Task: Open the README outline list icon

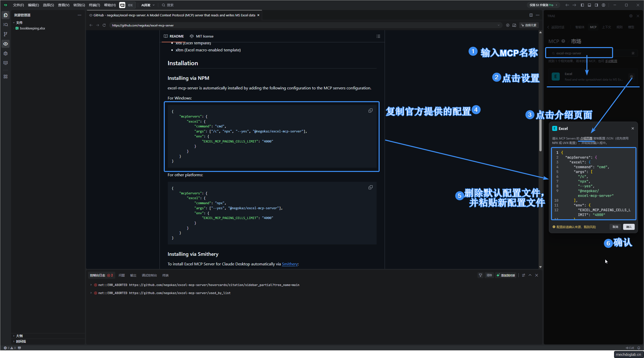Action: click(378, 37)
